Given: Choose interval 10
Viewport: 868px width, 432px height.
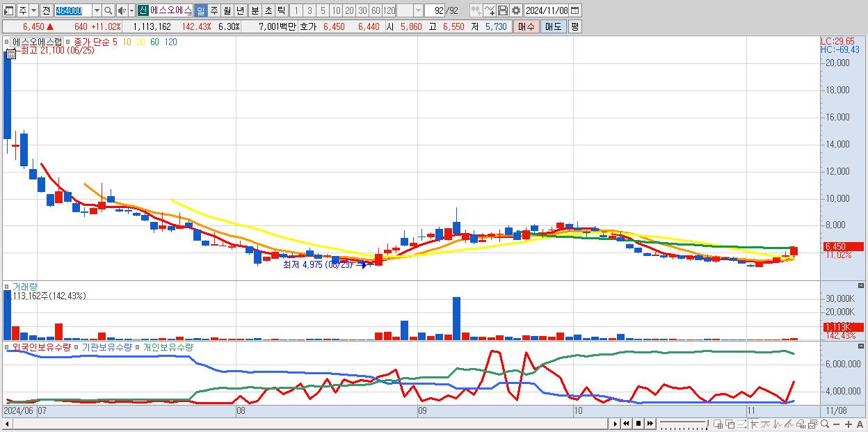Looking at the screenshot, I should tap(336, 11).
